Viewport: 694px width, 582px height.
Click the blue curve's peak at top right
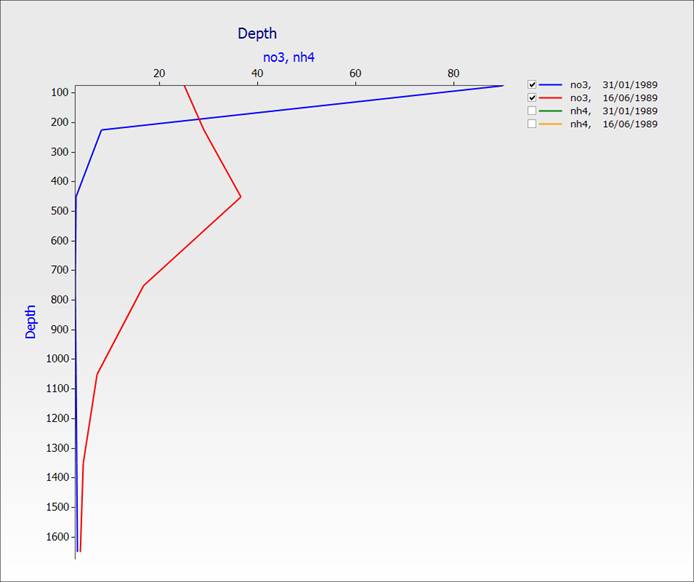503,85
